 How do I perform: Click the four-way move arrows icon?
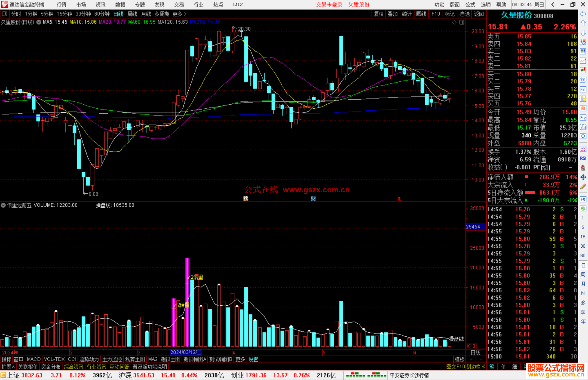[583, 177]
